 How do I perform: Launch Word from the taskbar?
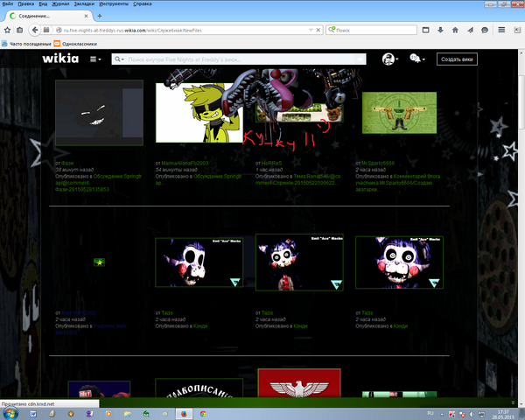pos(33,414)
